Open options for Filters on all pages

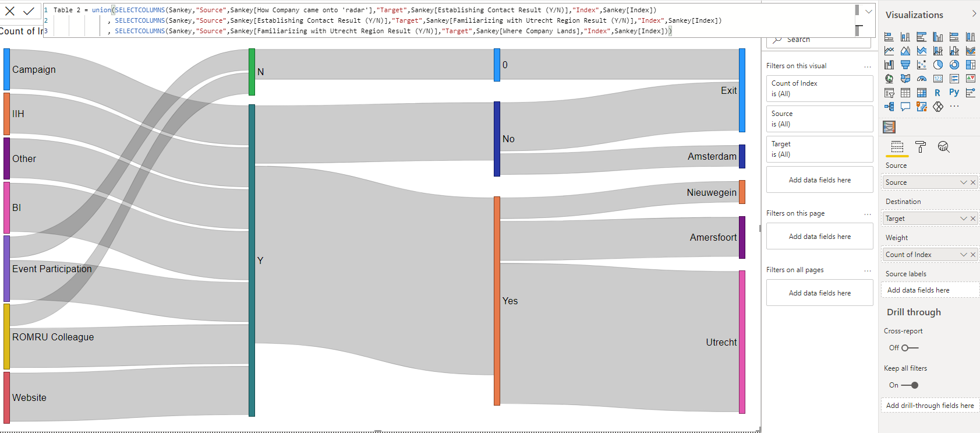[x=868, y=270]
